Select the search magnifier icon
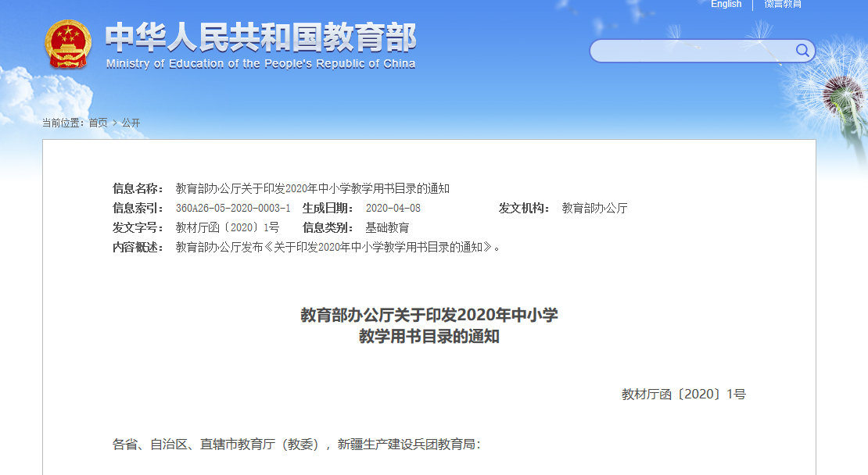868x475 pixels. 802,50
